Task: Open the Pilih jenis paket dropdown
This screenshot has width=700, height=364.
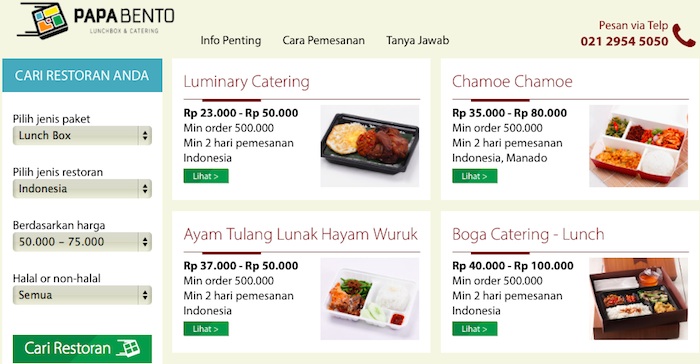Action: coord(82,135)
